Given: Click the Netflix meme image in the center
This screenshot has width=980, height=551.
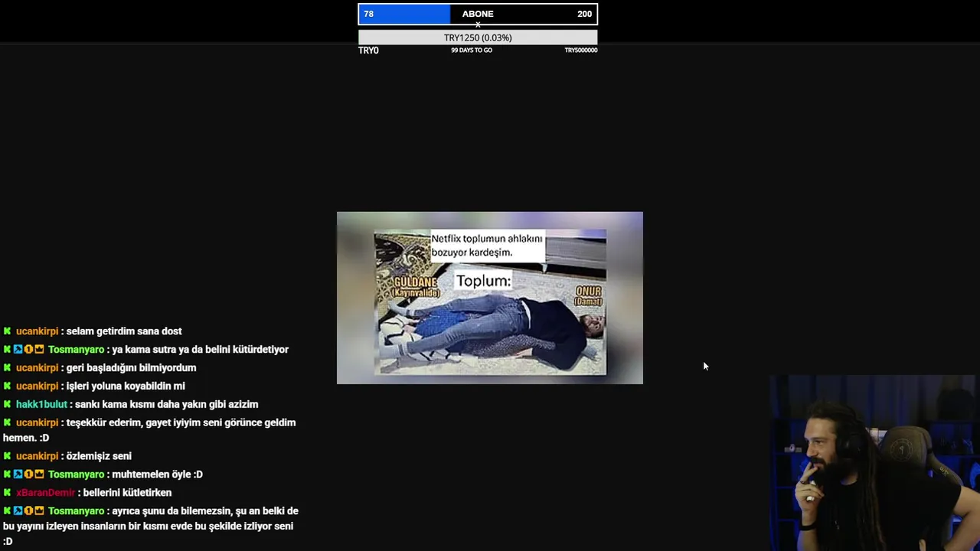Looking at the screenshot, I should [x=490, y=298].
